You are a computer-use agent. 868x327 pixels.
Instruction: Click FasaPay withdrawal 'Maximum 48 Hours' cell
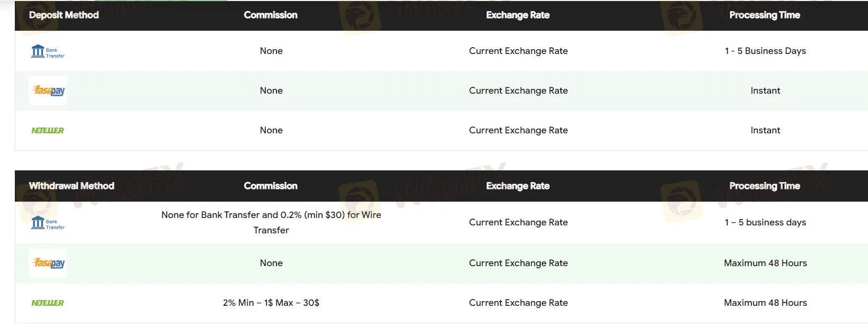click(765, 263)
